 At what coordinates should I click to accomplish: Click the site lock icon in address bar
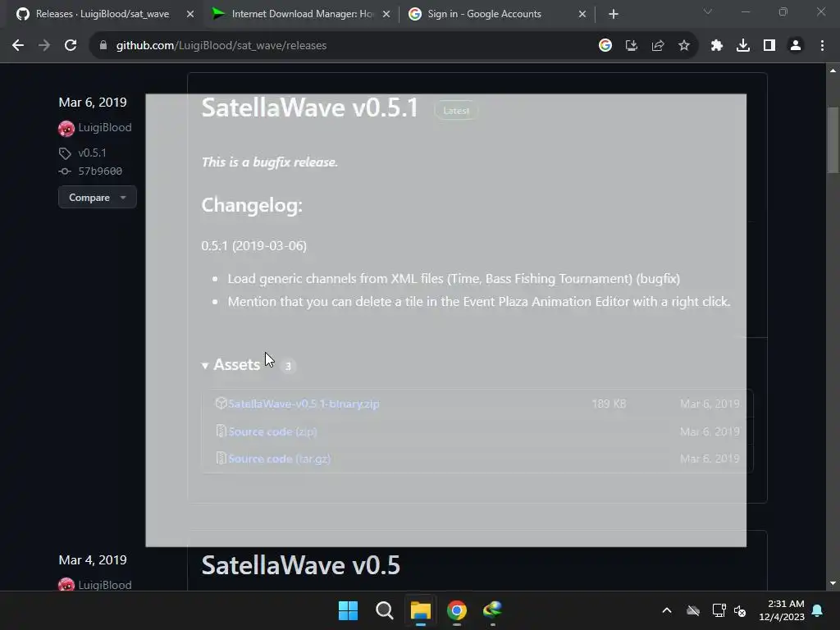pos(103,46)
